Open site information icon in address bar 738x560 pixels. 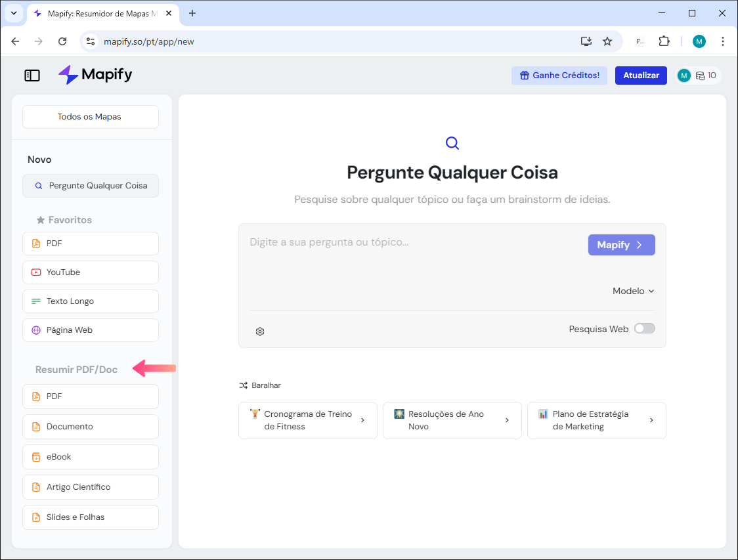pos(91,41)
